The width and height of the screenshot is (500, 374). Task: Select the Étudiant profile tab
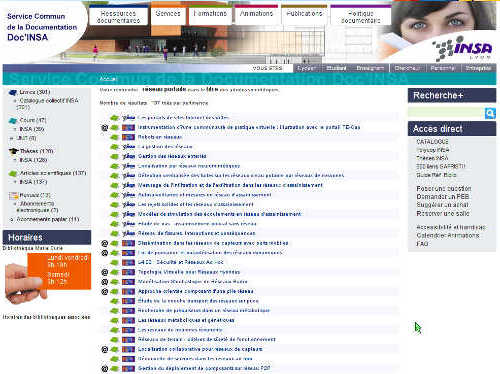tap(336, 68)
